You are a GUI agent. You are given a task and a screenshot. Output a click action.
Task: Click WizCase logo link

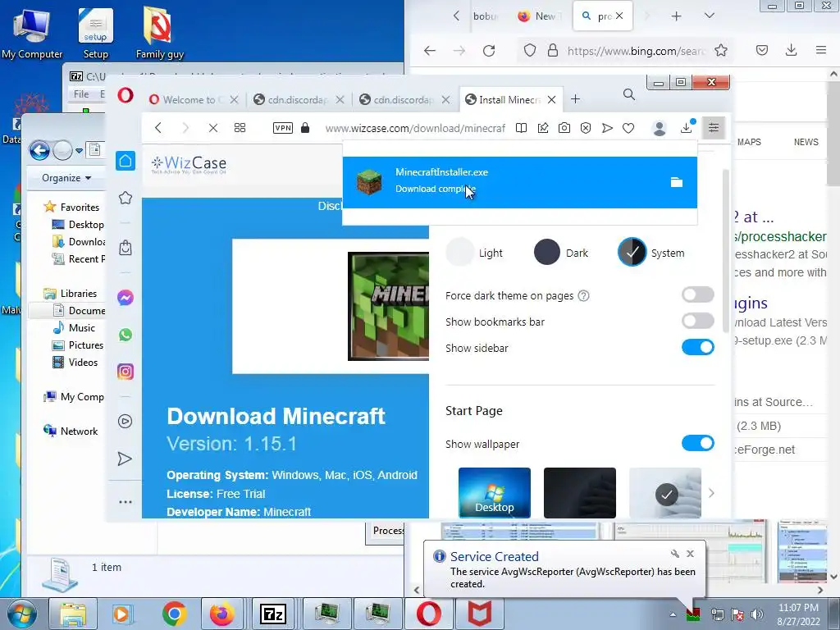pos(189,163)
